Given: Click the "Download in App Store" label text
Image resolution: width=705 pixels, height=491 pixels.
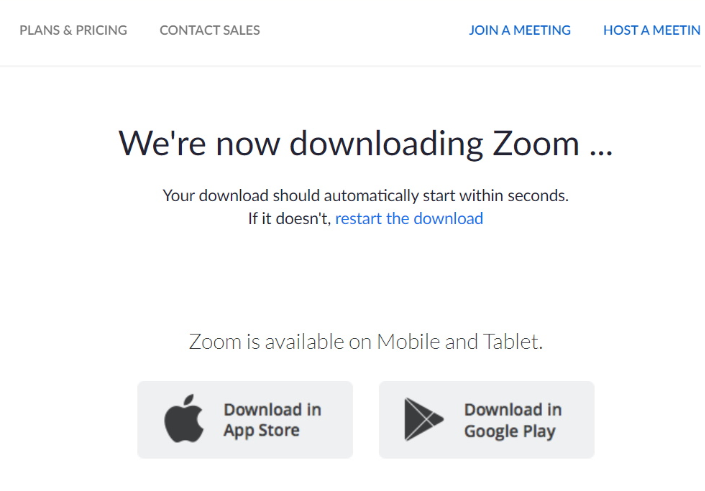Looking at the screenshot, I should click(x=272, y=420).
